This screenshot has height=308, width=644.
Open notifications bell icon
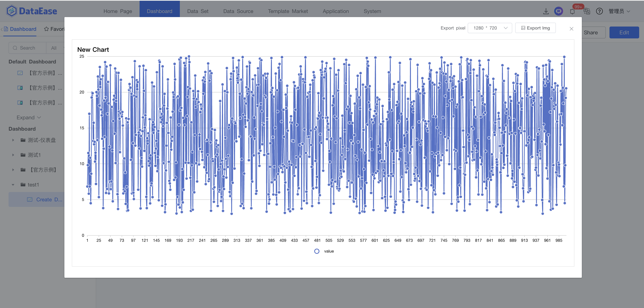coord(572,12)
